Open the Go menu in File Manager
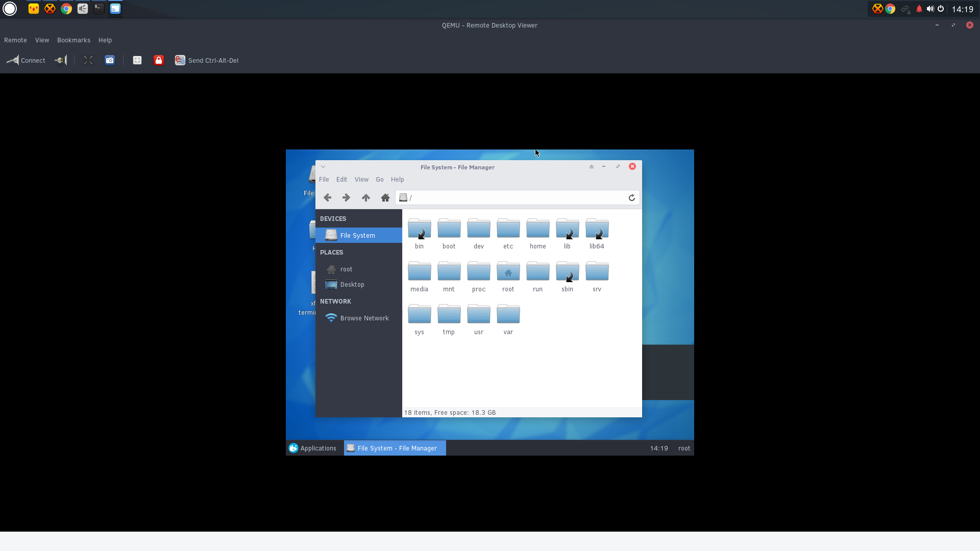The image size is (980, 551). pos(380,180)
